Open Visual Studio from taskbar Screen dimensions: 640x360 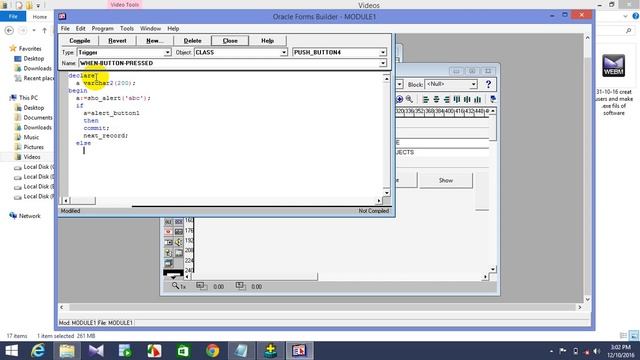[x=96, y=351]
